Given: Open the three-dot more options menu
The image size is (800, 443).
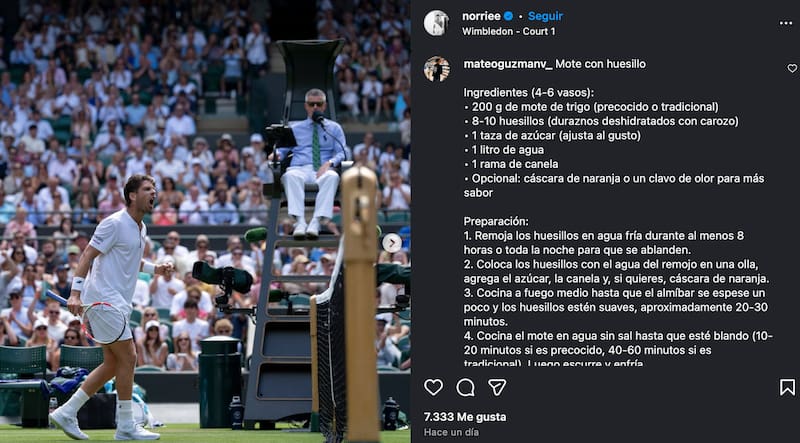Looking at the screenshot, I should point(786,23).
